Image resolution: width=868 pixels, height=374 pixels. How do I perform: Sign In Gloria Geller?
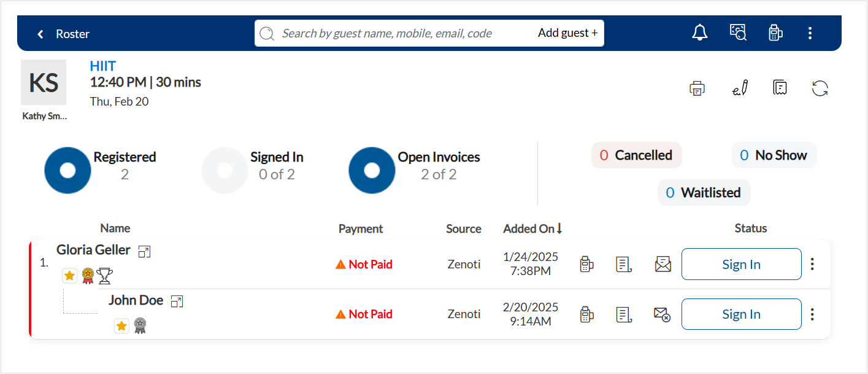click(x=741, y=264)
